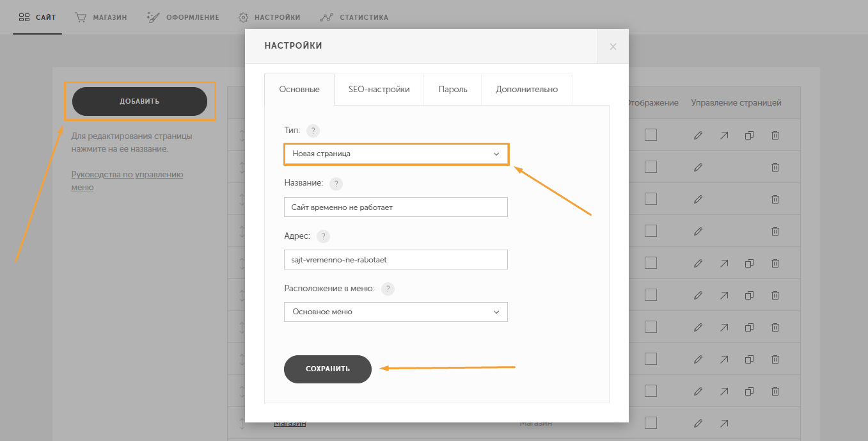Close the Настройки dialog with the X

(x=613, y=46)
